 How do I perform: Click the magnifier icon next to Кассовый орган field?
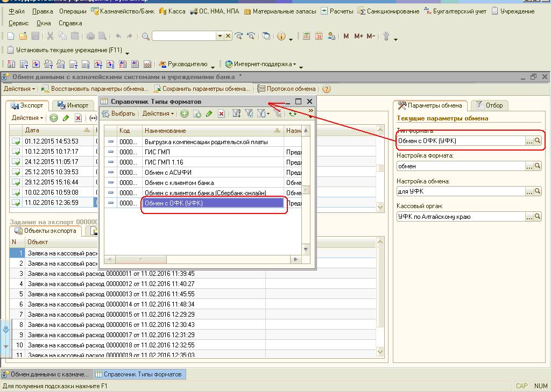click(x=537, y=217)
